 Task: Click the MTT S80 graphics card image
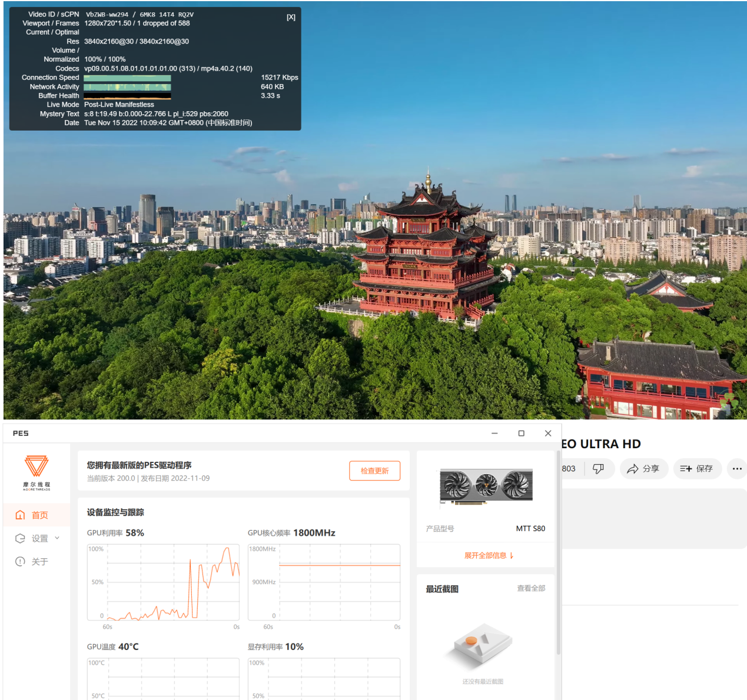(x=486, y=486)
